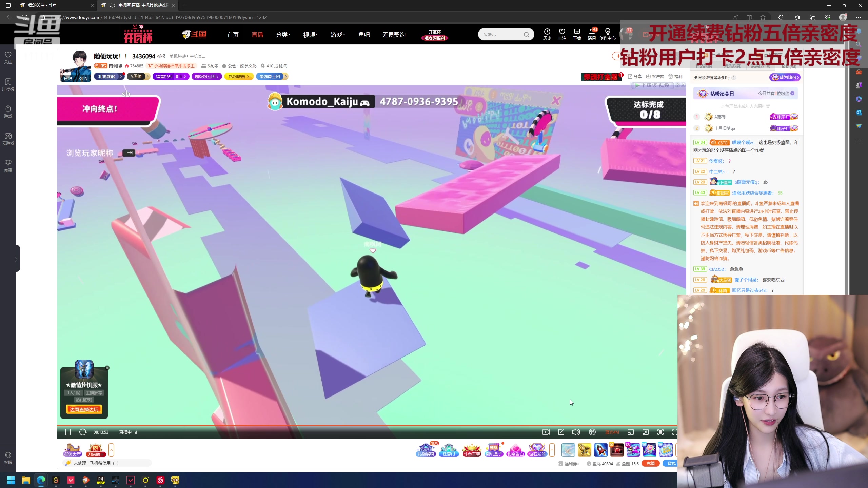Click the stream refresh icon
Screen dimensions: 868x488
pyautogui.click(x=82, y=432)
